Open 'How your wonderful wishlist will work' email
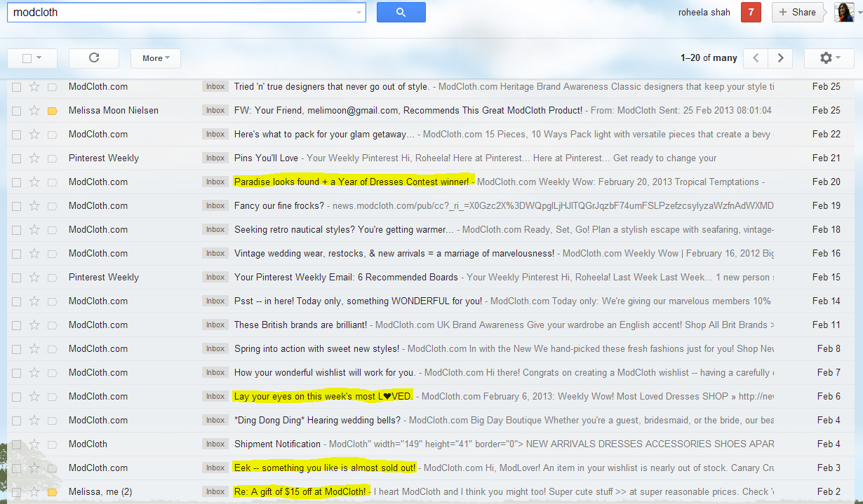 [x=325, y=372]
